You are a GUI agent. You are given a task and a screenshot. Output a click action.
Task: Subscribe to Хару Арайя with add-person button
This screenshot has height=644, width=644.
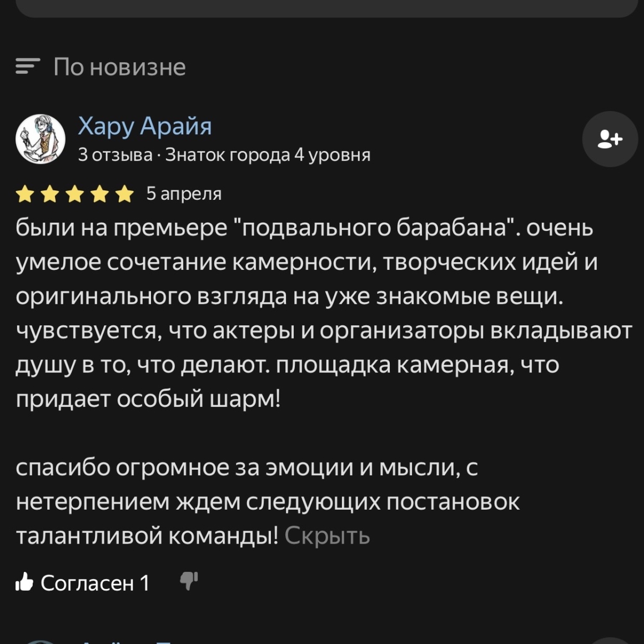tap(610, 139)
